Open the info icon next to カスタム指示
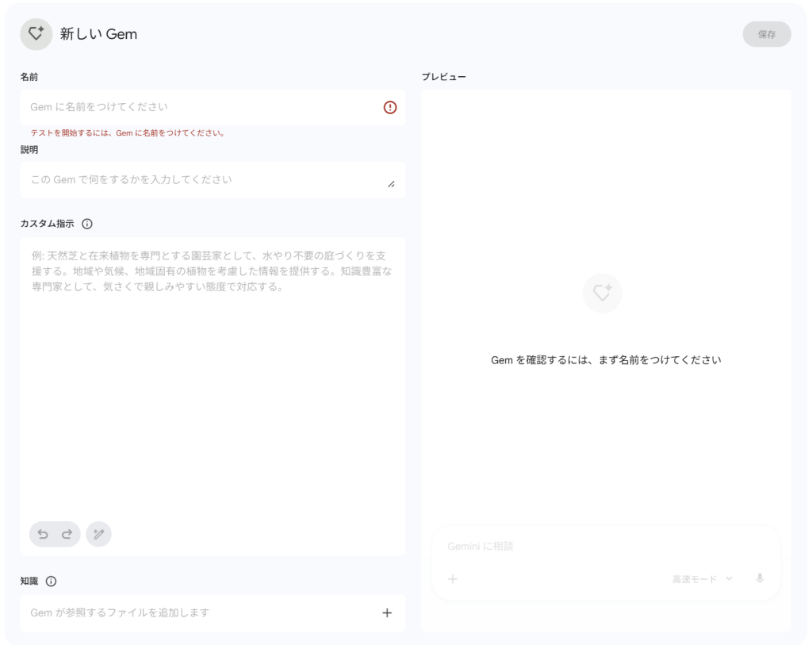 [x=87, y=224]
